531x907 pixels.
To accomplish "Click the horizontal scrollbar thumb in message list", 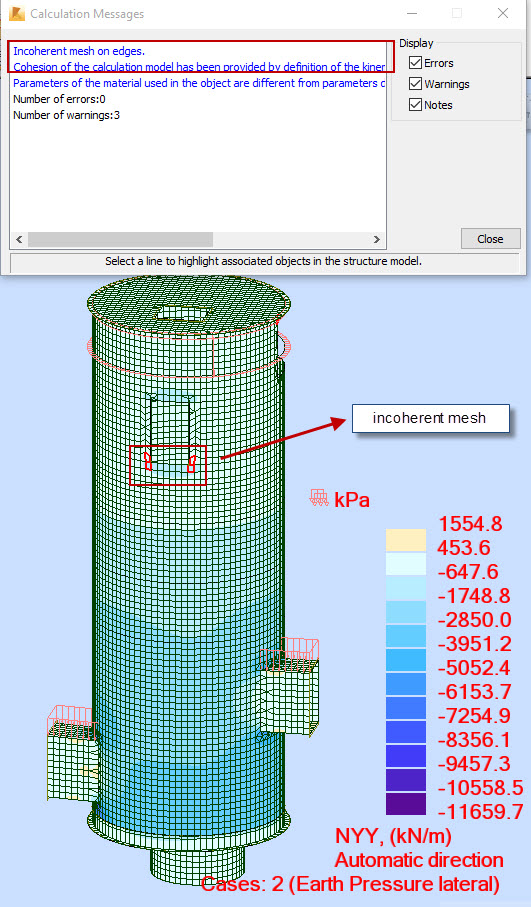I will (x=120, y=239).
